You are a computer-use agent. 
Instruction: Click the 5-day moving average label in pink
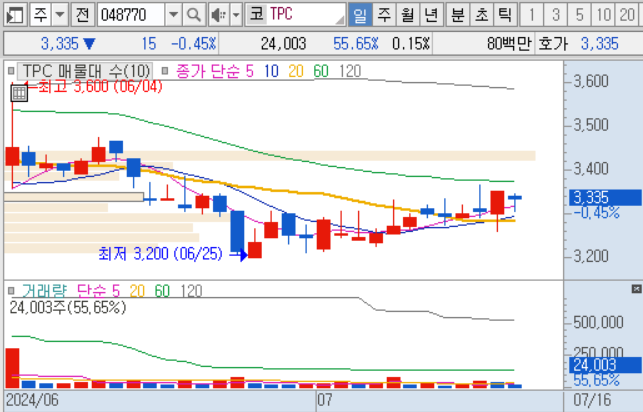point(249,71)
